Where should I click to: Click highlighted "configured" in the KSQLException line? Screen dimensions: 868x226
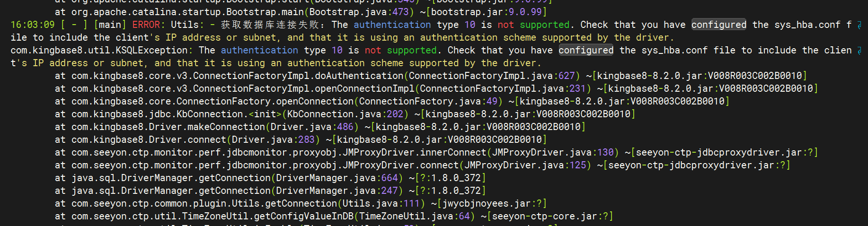586,50
